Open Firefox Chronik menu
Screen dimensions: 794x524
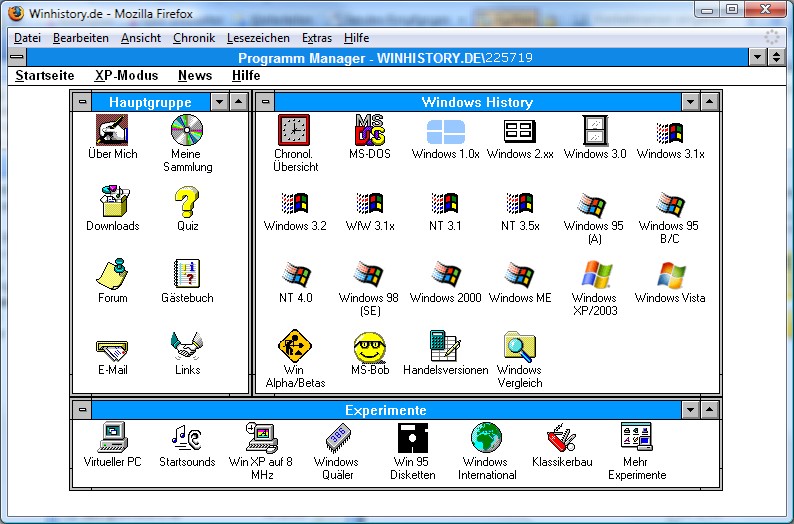(194, 38)
